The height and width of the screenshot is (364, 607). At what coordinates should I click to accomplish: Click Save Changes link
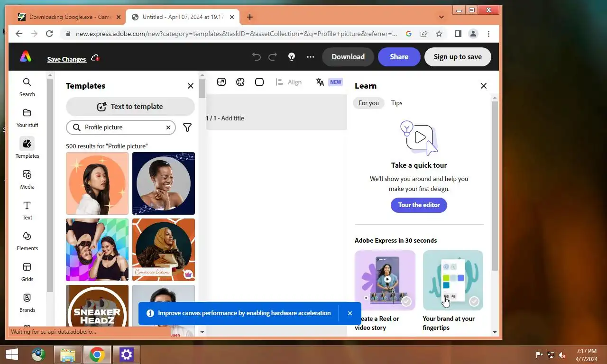pyautogui.click(x=66, y=59)
